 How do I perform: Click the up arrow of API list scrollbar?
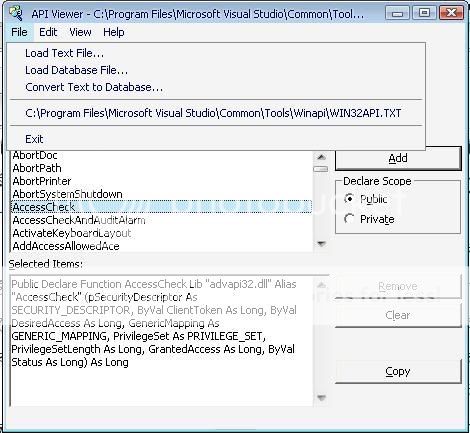321,157
